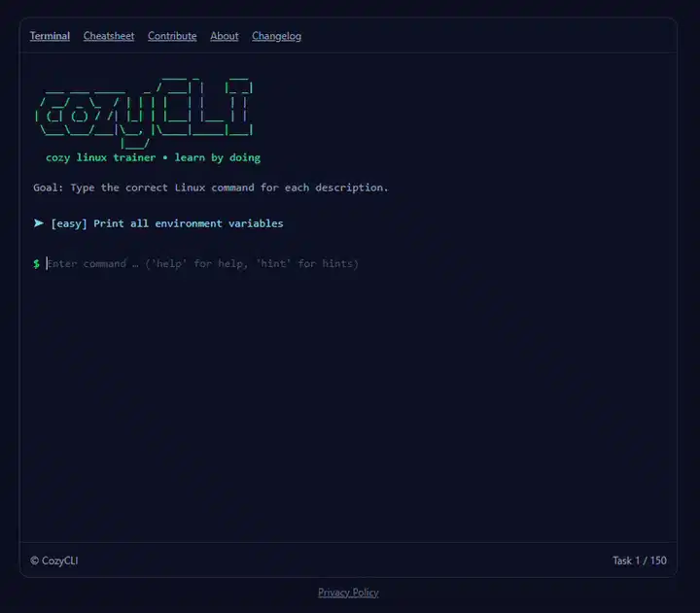Select the 'Print all environment variables' task text
Viewport: 700px width, 613px height.
[x=188, y=223]
